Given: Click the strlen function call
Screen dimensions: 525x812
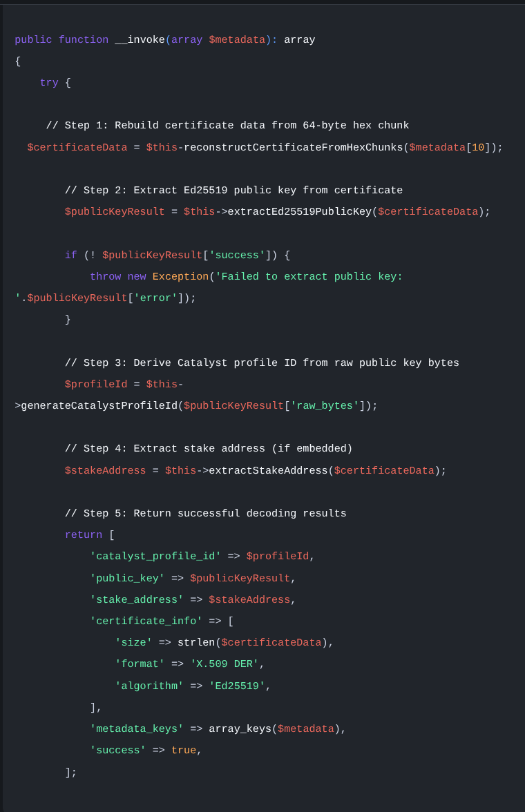Looking at the screenshot, I should [x=196, y=643].
